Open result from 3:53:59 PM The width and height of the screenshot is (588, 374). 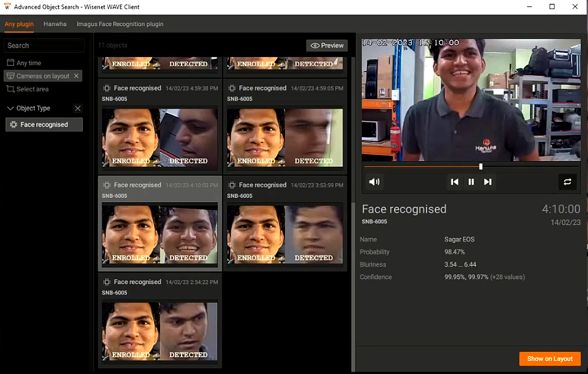[x=285, y=223]
